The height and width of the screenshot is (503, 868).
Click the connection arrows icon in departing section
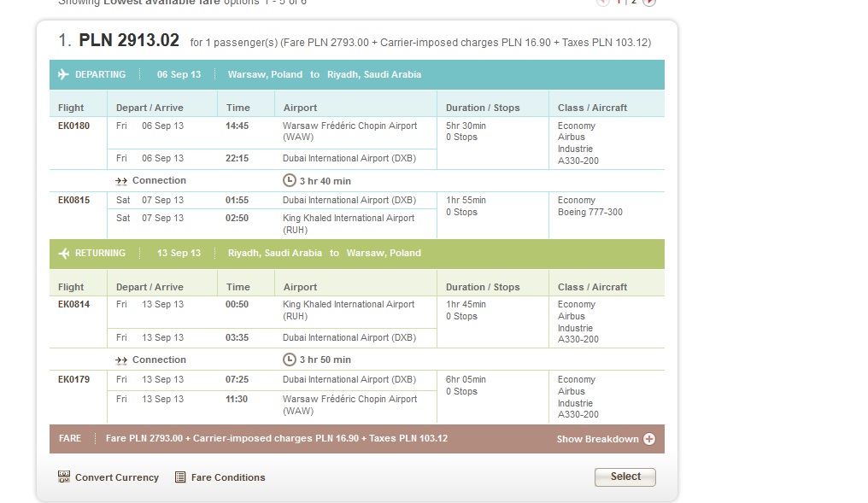pyautogui.click(x=121, y=181)
